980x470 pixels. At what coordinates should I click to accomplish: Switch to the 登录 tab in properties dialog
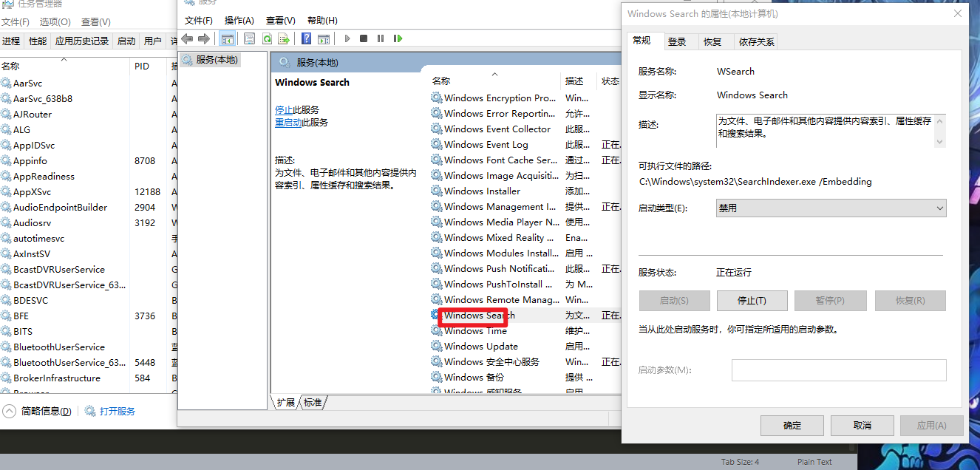(677, 42)
